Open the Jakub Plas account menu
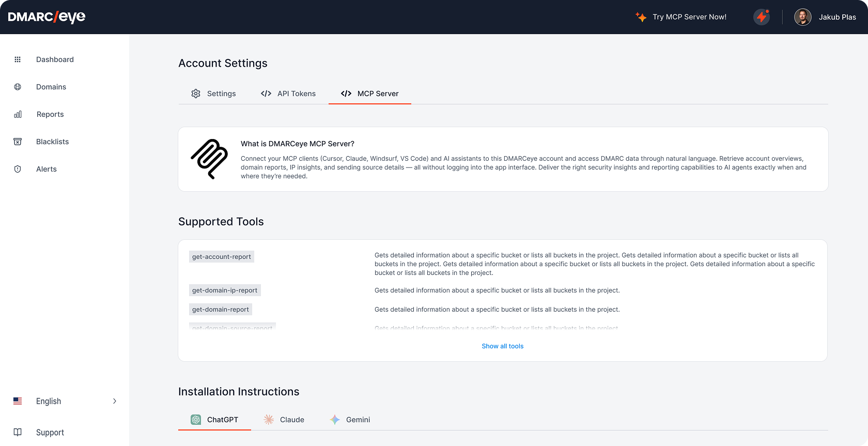This screenshot has height=446, width=868. [x=837, y=17]
